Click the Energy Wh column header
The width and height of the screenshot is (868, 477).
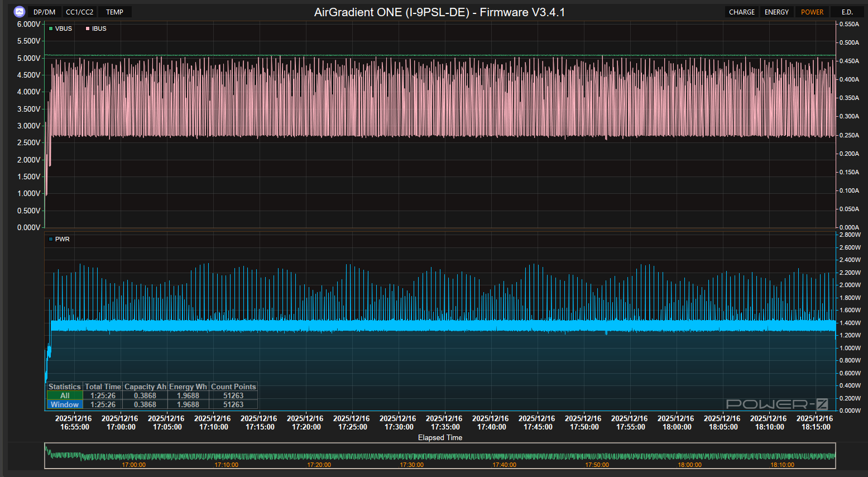[188, 387]
